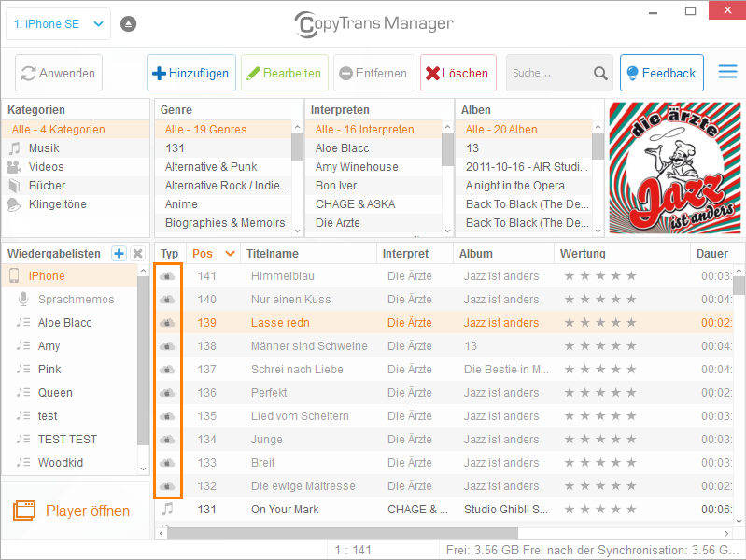Image resolution: width=746 pixels, height=560 pixels.
Task: Select the iPhone playlist entry
Action: pyautogui.click(x=70, y=276)
